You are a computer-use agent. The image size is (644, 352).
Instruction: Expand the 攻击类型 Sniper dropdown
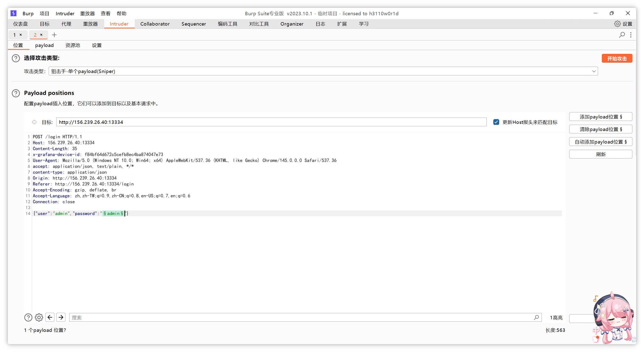(x=594, y=71)
